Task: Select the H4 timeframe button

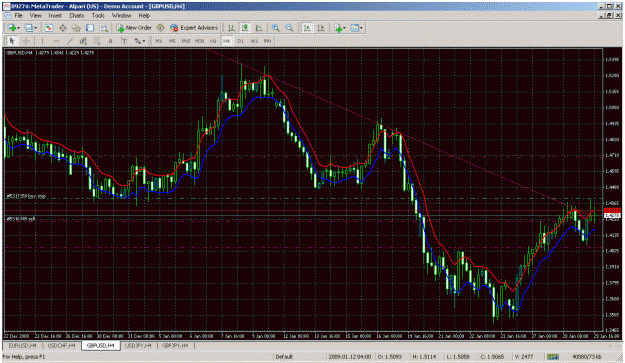Action: pos(226,41)
